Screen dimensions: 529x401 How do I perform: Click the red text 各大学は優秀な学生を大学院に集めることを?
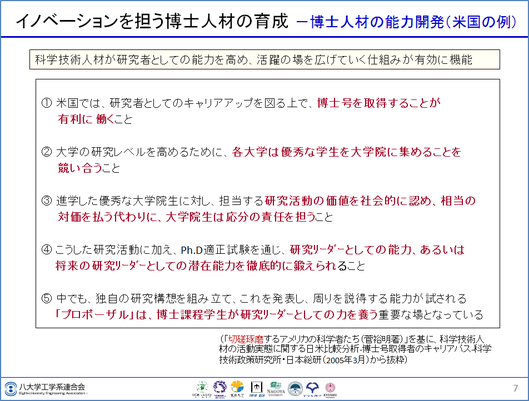[x=346, y=152]
